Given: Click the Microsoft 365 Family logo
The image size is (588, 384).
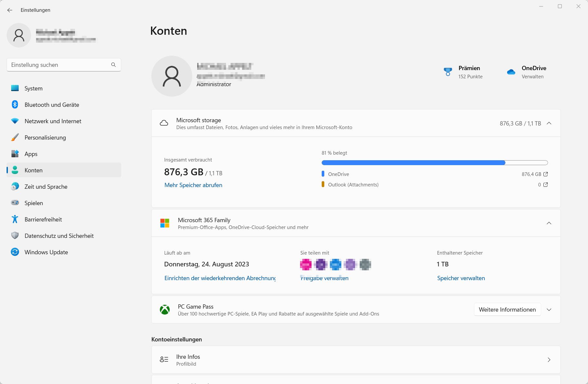Looking at the screenshot, I should point(165,223).
